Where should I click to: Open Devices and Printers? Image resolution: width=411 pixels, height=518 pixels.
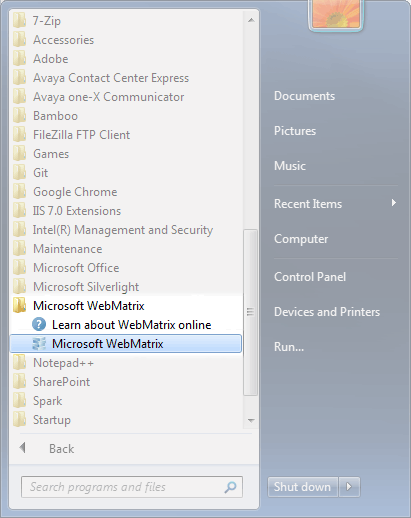click(x=327, y=312)
